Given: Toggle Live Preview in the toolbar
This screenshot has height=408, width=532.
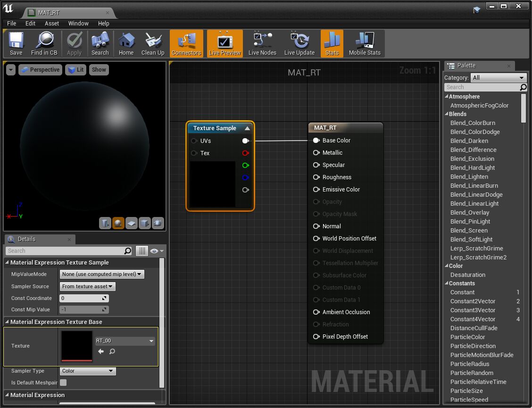Looking at the screenshot, I should tap(224, 44).
